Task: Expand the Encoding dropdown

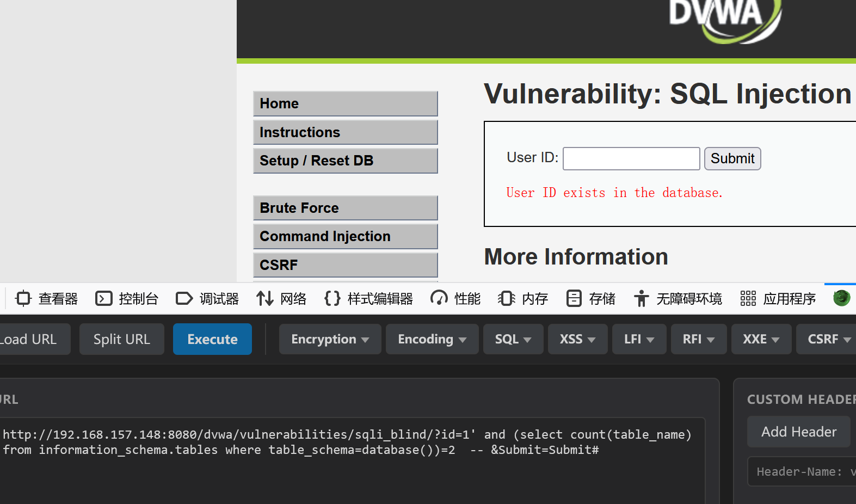Action: point(432,339)
